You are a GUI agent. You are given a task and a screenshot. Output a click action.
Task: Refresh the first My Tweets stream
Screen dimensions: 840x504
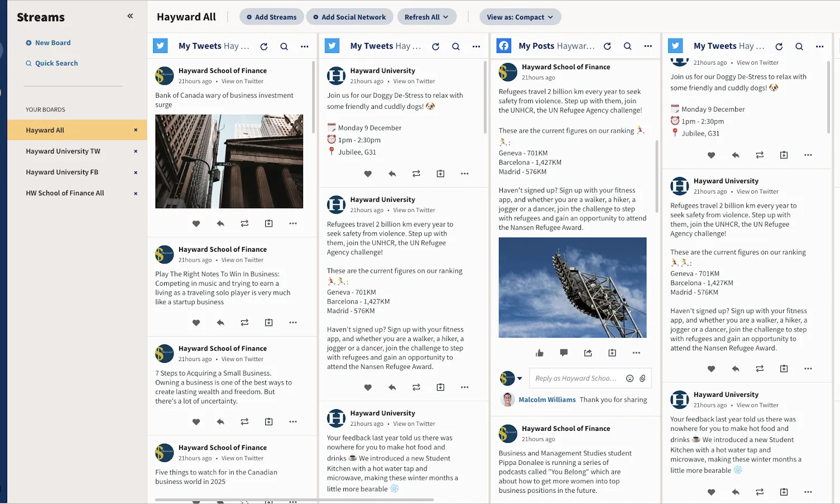(263, 46)
